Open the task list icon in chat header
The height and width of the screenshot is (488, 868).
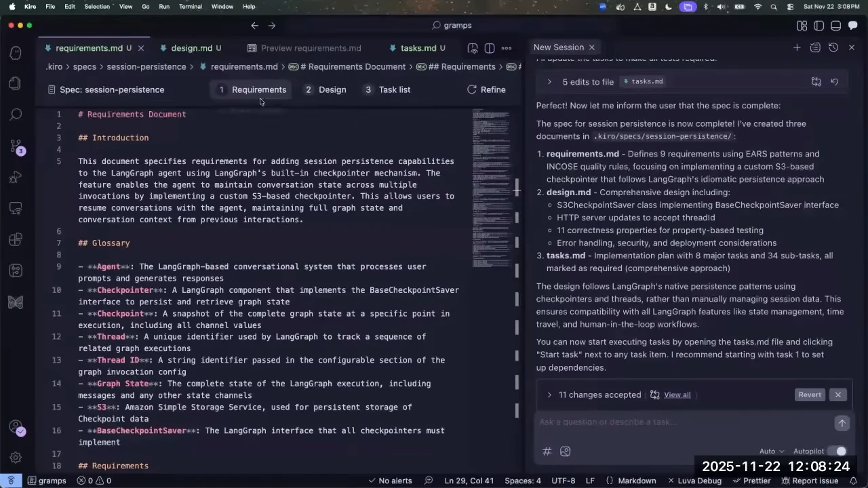coord(815,47)
